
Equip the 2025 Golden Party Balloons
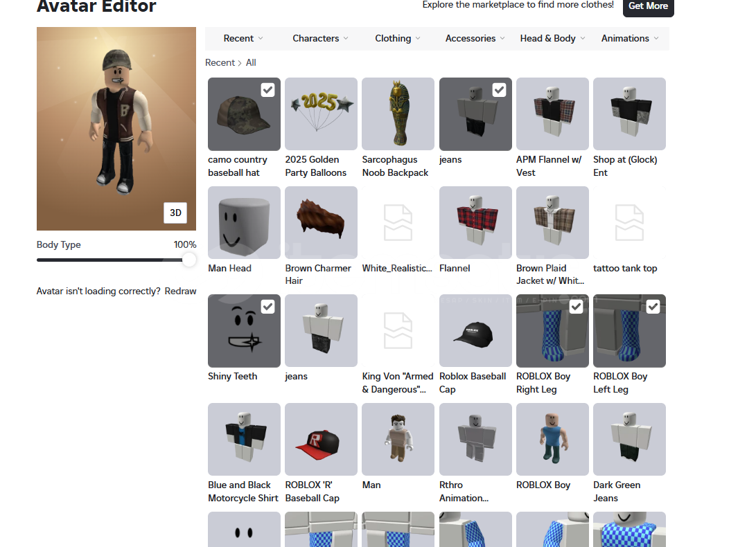(x=321, y=114)
